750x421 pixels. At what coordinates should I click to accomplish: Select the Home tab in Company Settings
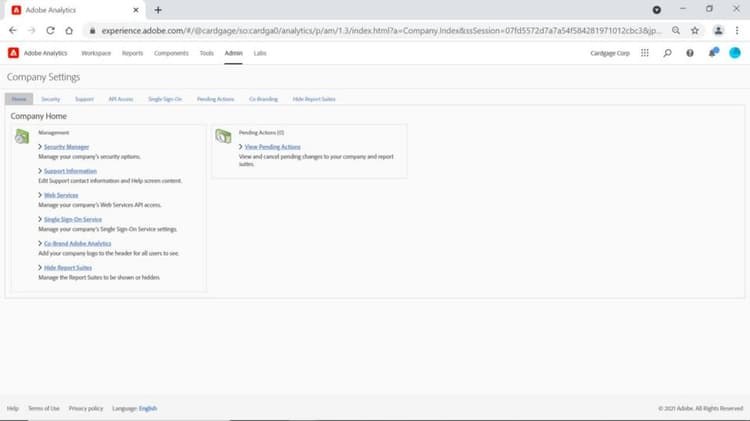coord(19,99)
